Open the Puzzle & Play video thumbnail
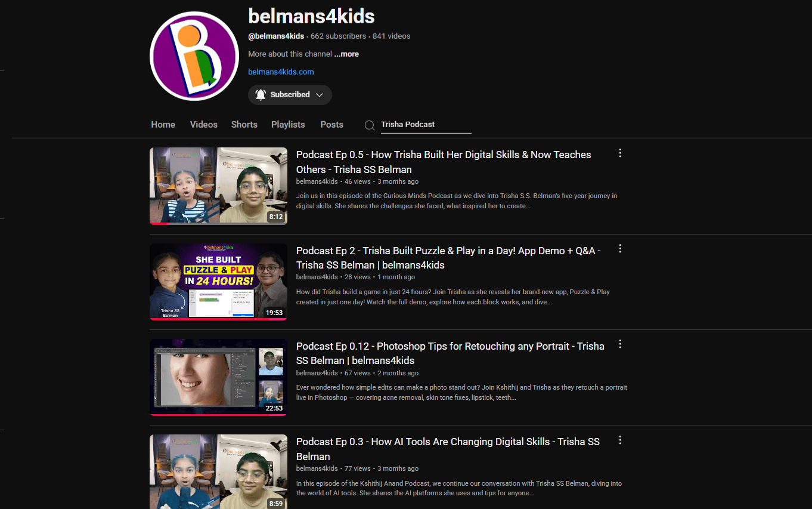812x509 pixels. 218,282
